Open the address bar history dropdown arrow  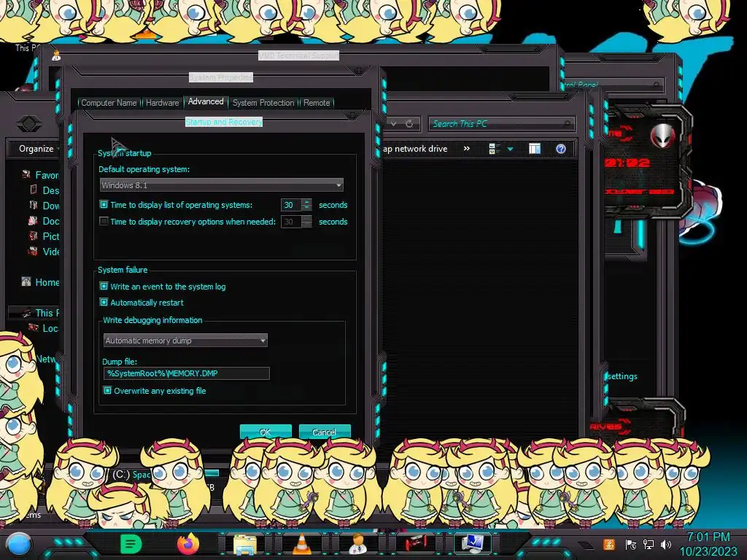(393, 123)
